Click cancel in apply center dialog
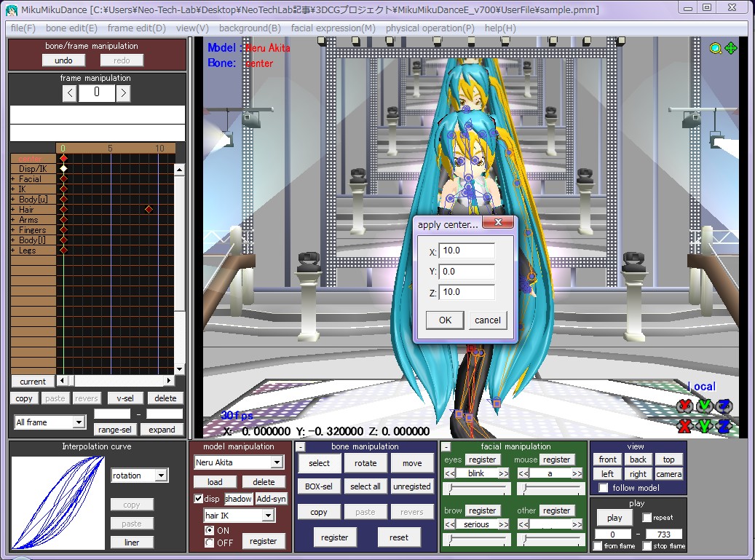Viewport: 755px width, 560px height. pyautogui.click(x=488, y=320)
